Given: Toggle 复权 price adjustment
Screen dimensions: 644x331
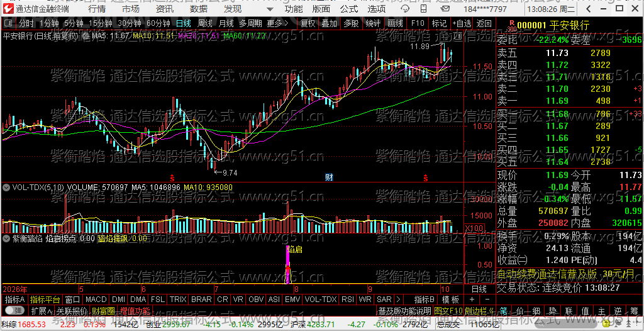Looking at the screenshot, I should (x=308, y=23).
